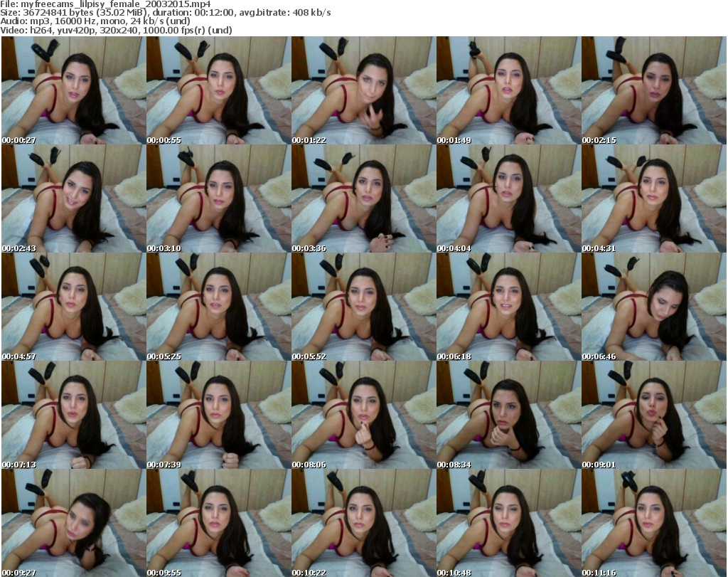The image size is (728, 577).
Task: Pick the frame labeled 00:02:15
Action: 653,90
